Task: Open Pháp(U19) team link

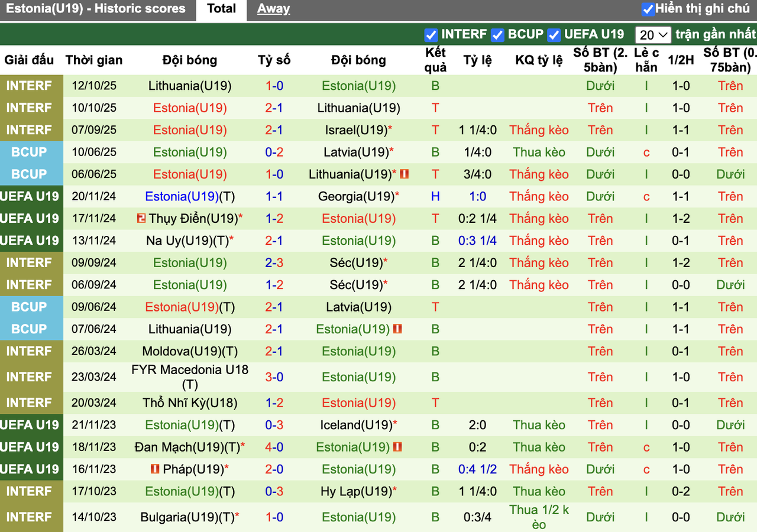Action: tap(195, 469)
